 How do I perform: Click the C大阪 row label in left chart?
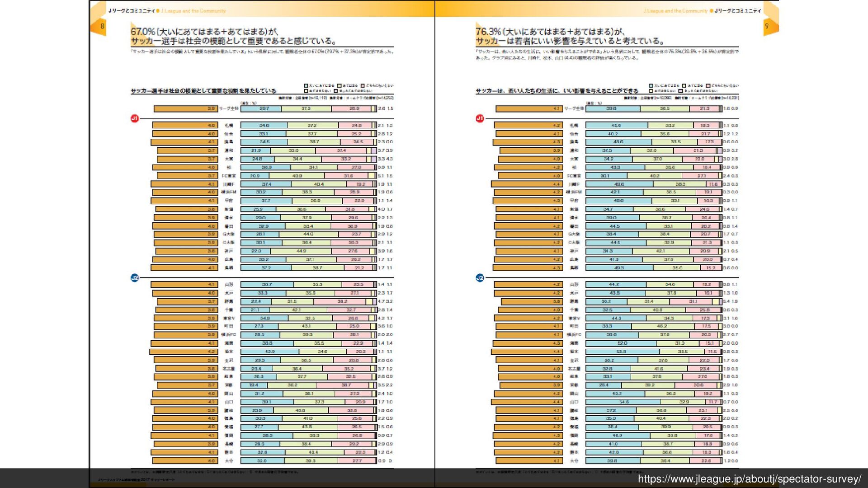[x=229, y=243]
